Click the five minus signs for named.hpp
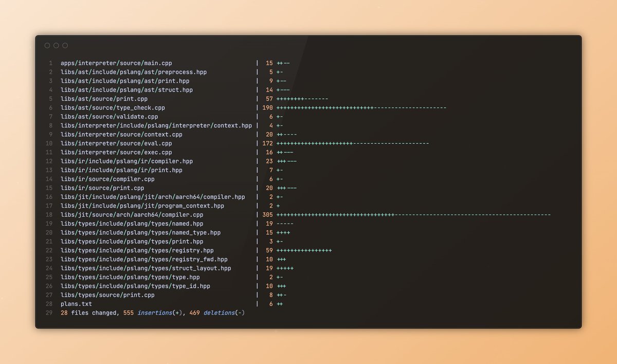The height and width of the screenshot is (364, 617). pyautogui.click(x=285, y=224)
